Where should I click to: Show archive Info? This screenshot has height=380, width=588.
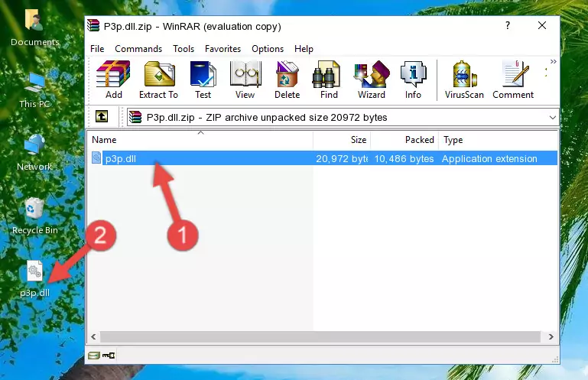pos(413,80)
